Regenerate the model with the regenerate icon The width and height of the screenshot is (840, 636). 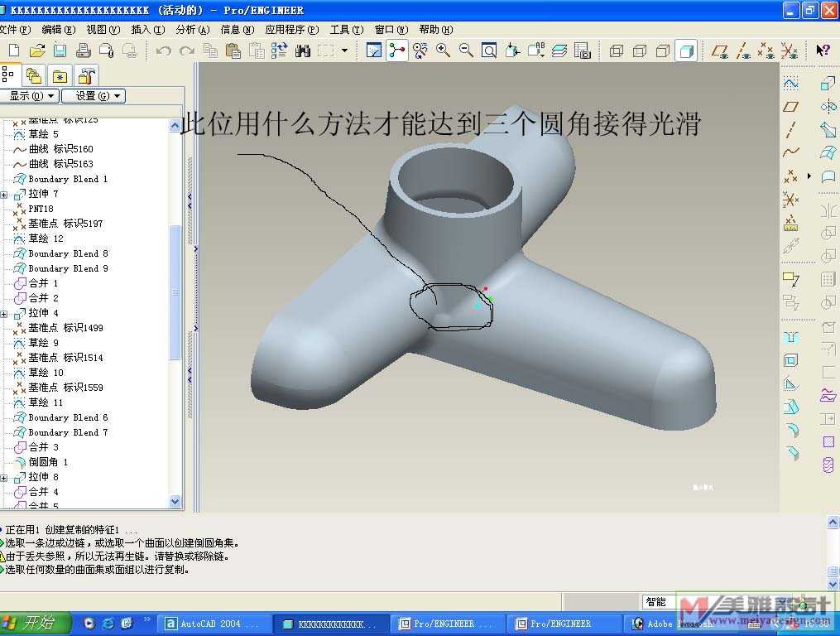pyautogui.click(x=279, y=51)
